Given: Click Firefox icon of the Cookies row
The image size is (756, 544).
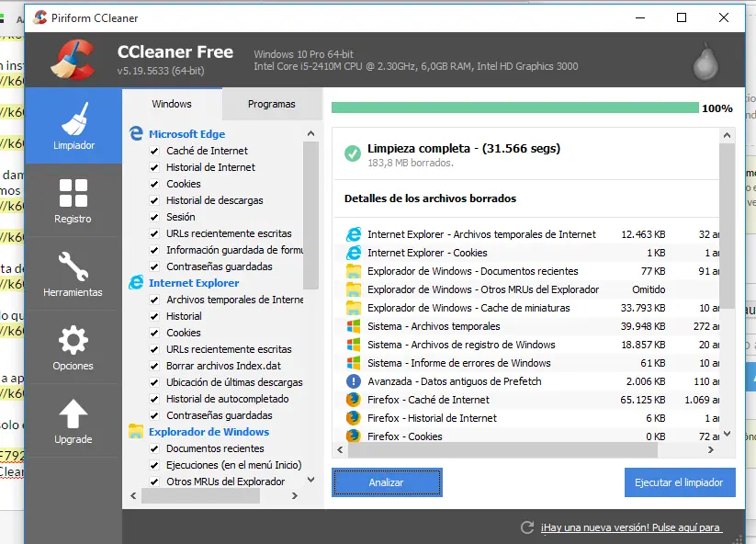Looking at the screenshot, I should 354,436.
